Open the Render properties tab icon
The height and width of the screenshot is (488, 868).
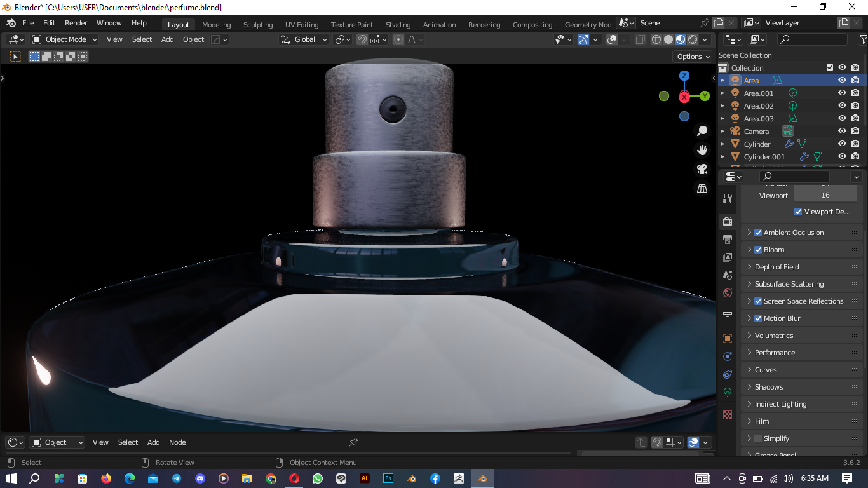pos(728,222)
